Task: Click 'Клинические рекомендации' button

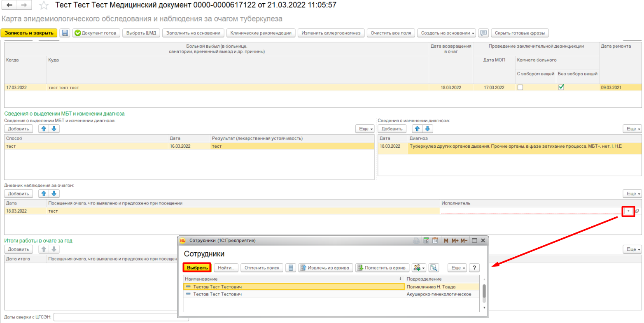Action: coord(261,33)
